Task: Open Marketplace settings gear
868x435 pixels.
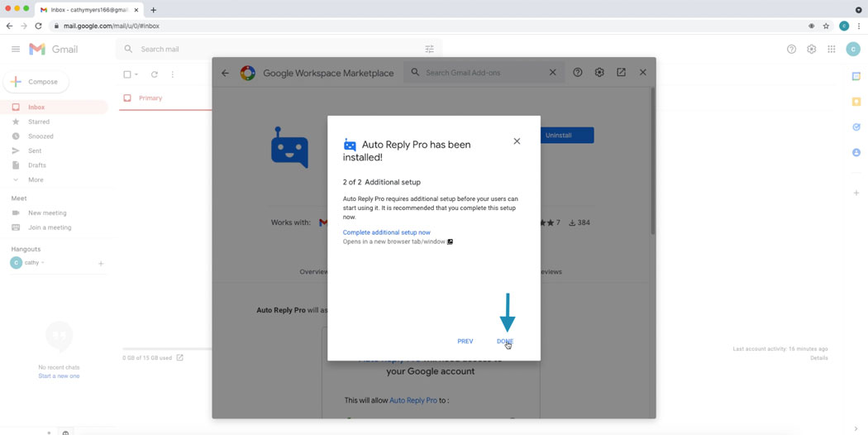Action: [x=599, y=73]
